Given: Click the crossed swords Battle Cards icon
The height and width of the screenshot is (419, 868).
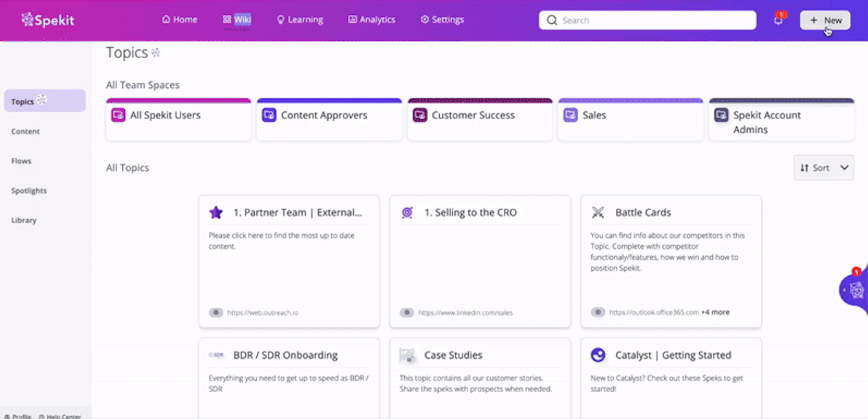Looking at the screenshot, I should coord(598,212).
